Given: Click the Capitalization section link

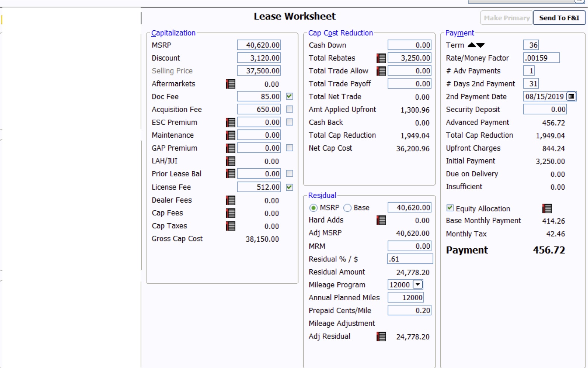Looking at the screenshot, I should [173, 33].
